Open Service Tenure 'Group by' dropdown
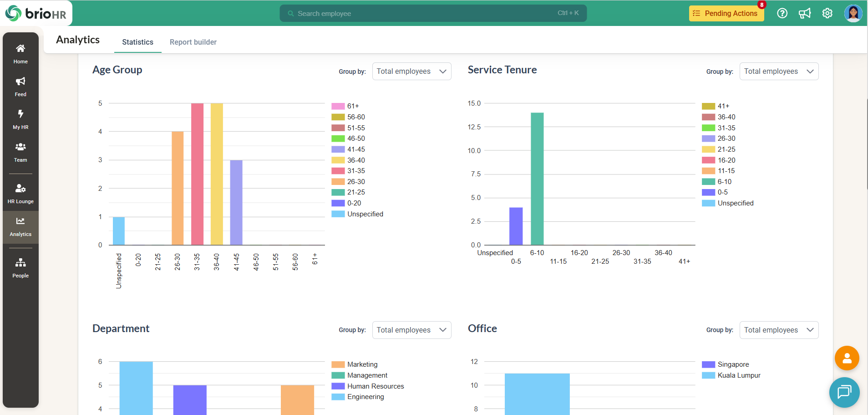The image size is (868, 415). (779, 71)
